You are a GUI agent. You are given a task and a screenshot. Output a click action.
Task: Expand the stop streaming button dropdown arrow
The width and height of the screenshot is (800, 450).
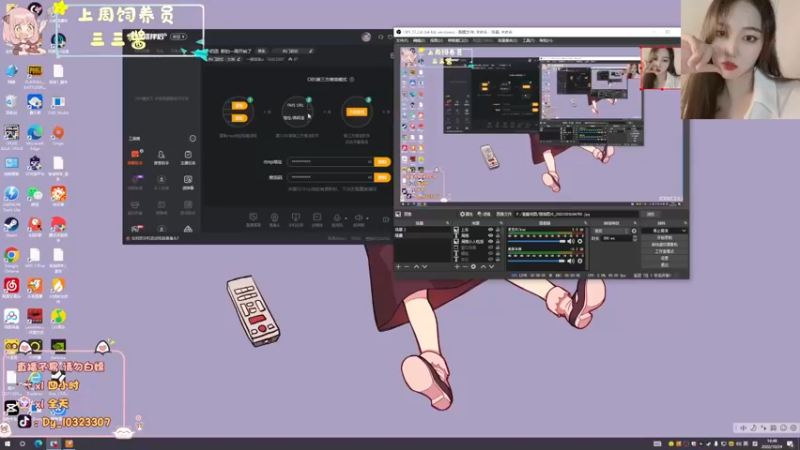tap(684, 231)
